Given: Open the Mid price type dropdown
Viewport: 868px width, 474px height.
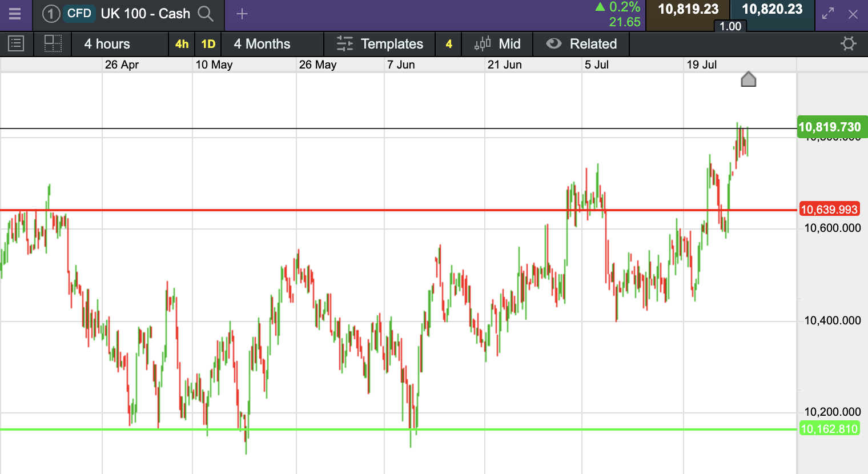Looking at the screenshot, I should point(497,44).
